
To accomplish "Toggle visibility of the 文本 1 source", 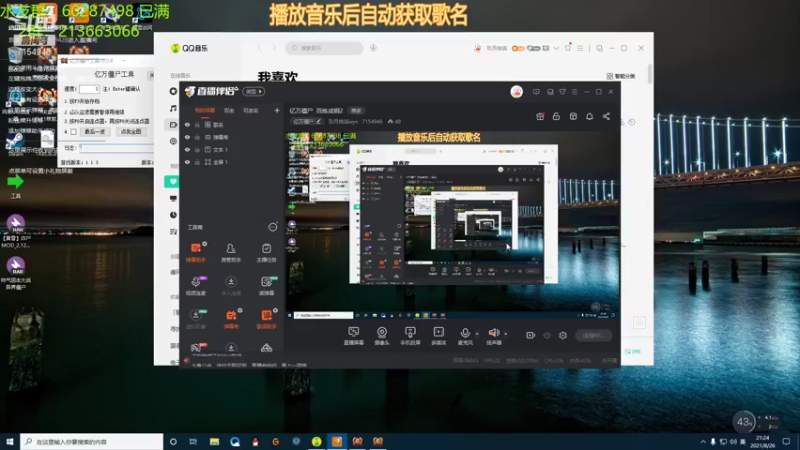I will click(x=187, y=149).
